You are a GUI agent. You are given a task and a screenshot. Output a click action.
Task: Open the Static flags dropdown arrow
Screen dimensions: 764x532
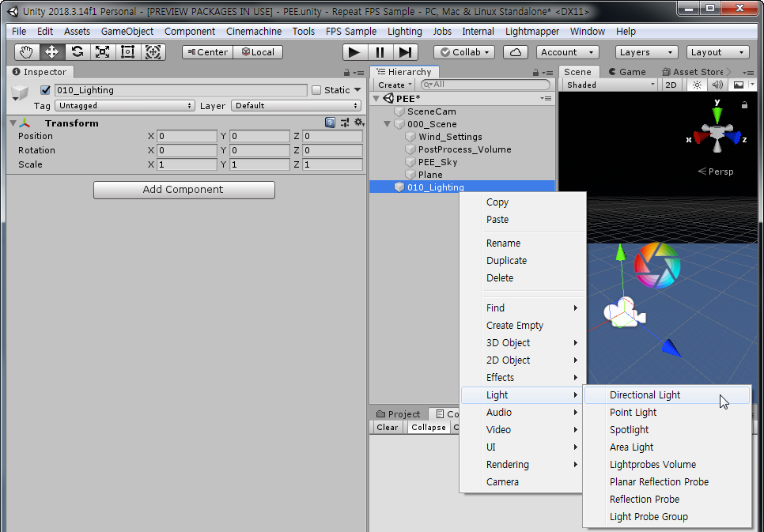(x=357, y=90)
